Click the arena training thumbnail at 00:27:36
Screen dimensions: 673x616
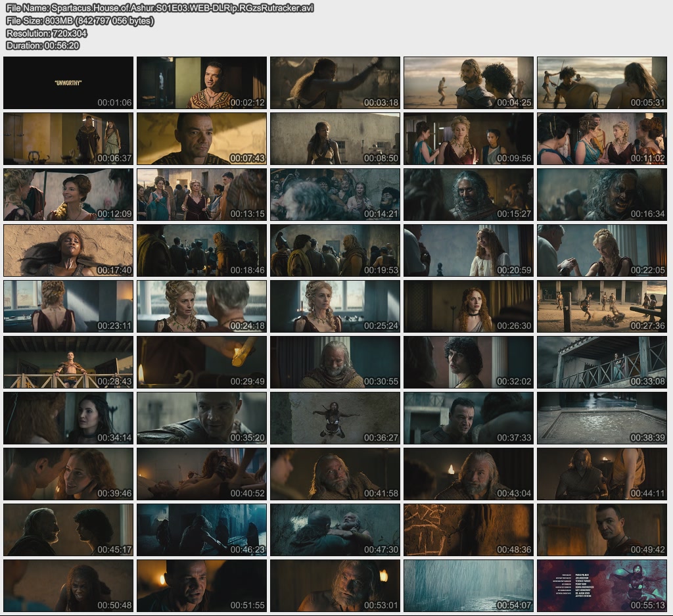602,306
